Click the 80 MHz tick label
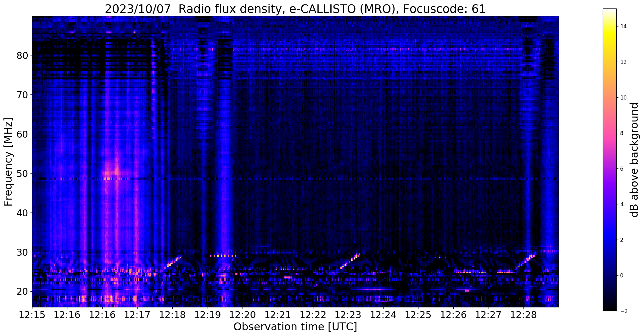Viewport: 644px width, 336px height. (x=22, y=55)
